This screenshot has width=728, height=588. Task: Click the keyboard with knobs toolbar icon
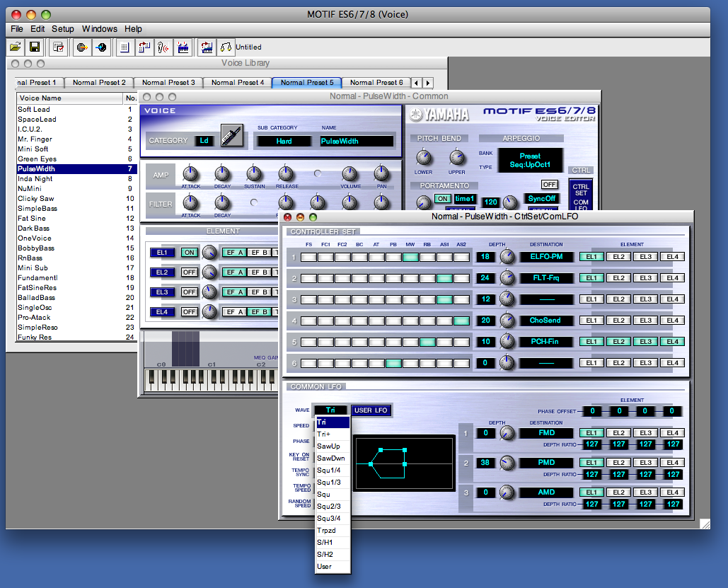(183, 47)
